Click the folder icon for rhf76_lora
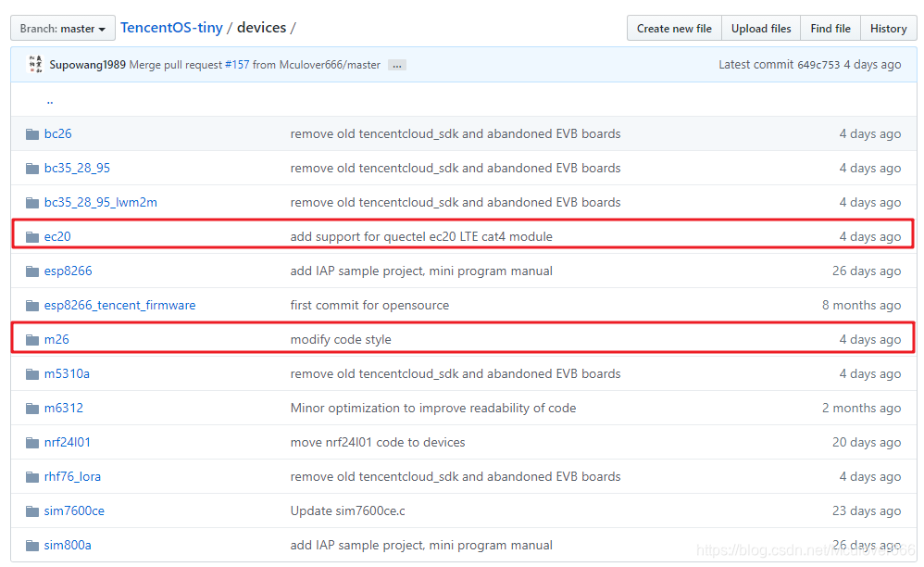Screen dimensions: 924x567 pyautogui.click(x=32, y=476)
